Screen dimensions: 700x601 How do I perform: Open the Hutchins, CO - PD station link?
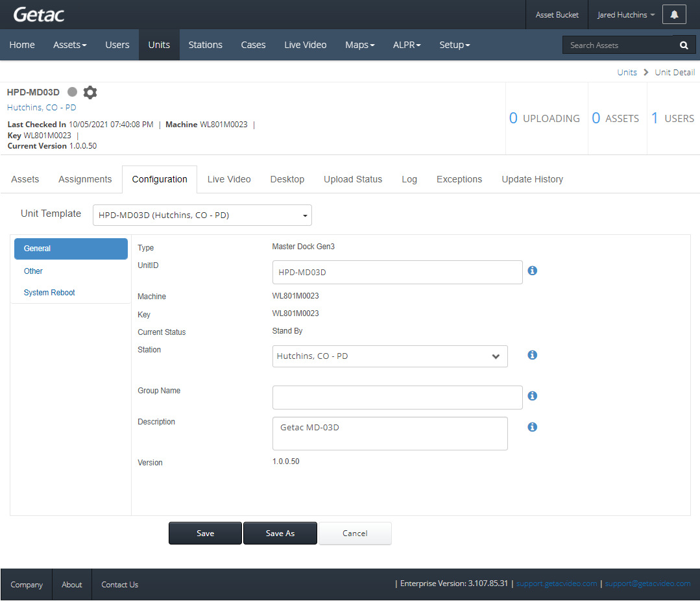[x=42, y=108]
